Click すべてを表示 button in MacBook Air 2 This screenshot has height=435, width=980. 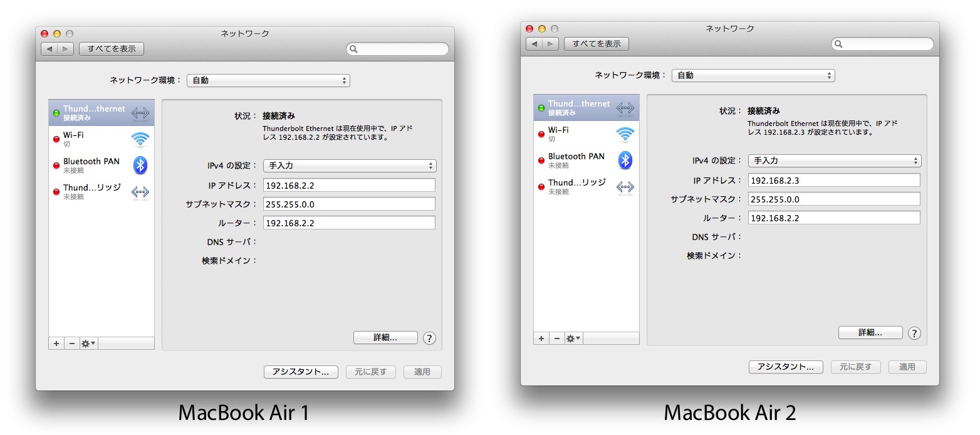point(597,44)
